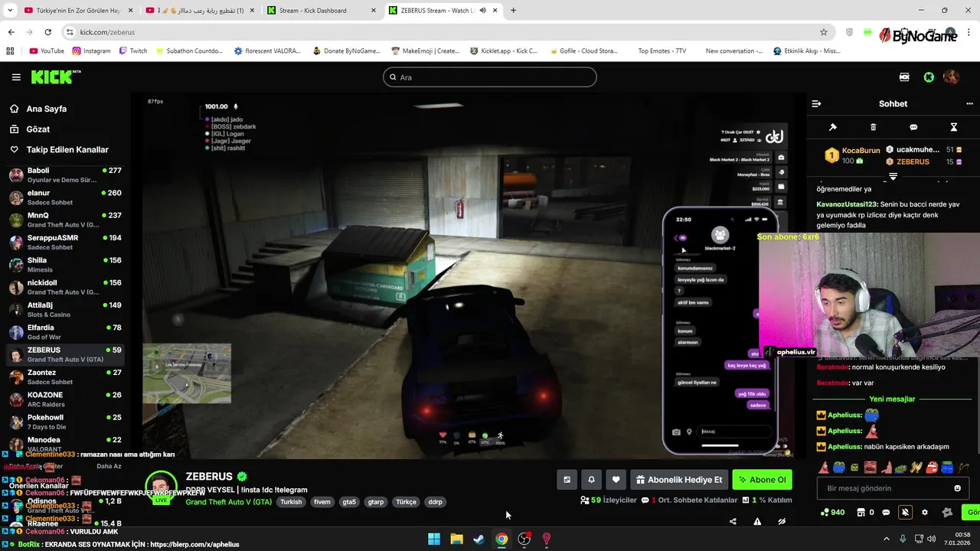This screenshot has width=980, height=551.
Task: Click the gtarp tag
Action: pos(376,502)
